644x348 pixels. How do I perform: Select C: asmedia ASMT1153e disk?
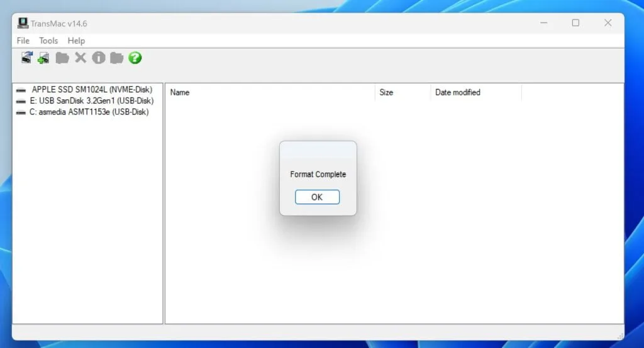tap(89, 112)
